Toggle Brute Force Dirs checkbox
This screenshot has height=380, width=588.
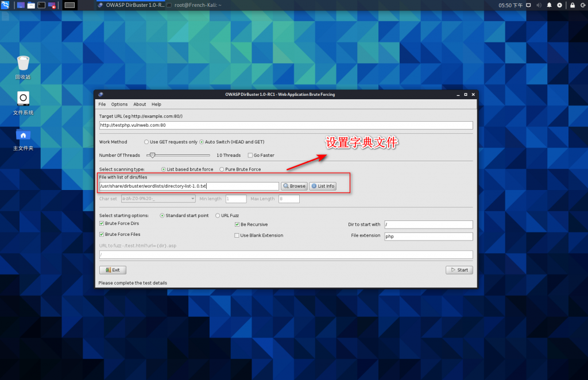pos(119,223)
